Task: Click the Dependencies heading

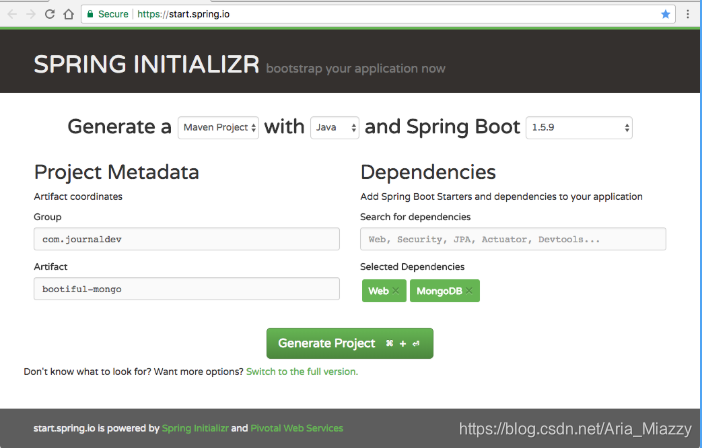Action: point(428,172)
